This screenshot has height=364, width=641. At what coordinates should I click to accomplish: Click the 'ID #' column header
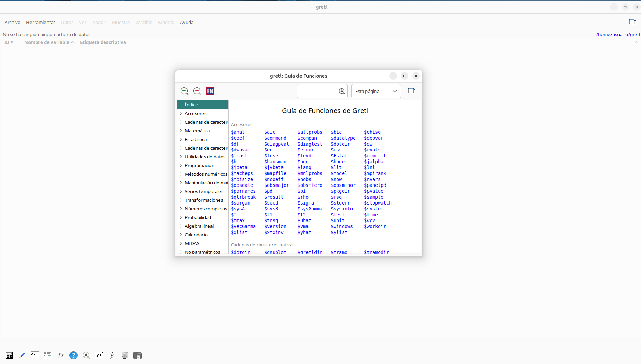click(9, 42)
